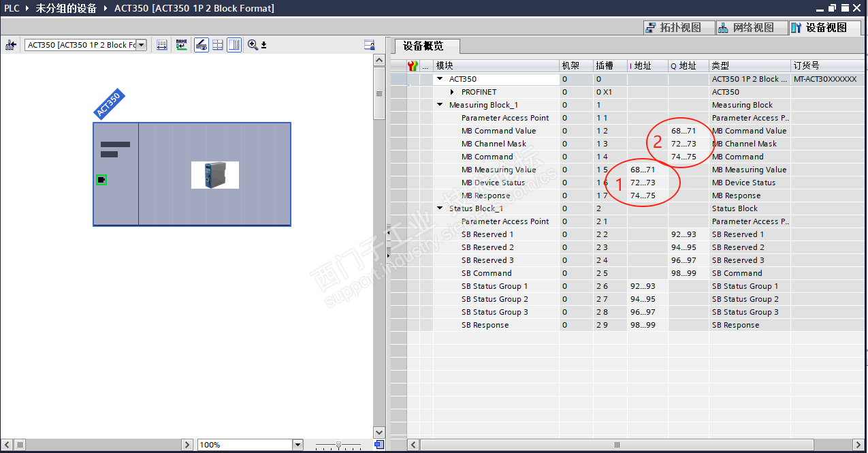The image size is (868, 453).
Task: Click 未分组的设备 in the breadcrumb
Action: click(67, 8)
